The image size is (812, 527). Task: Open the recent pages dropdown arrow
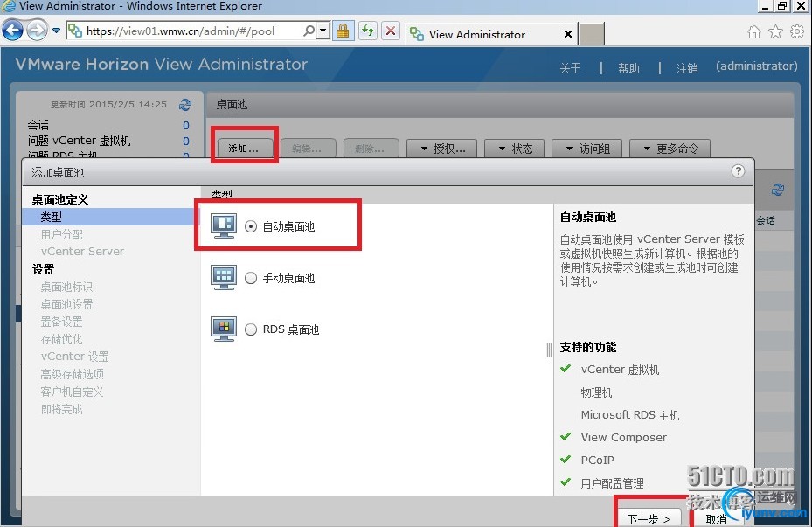[x=57, y=31]
